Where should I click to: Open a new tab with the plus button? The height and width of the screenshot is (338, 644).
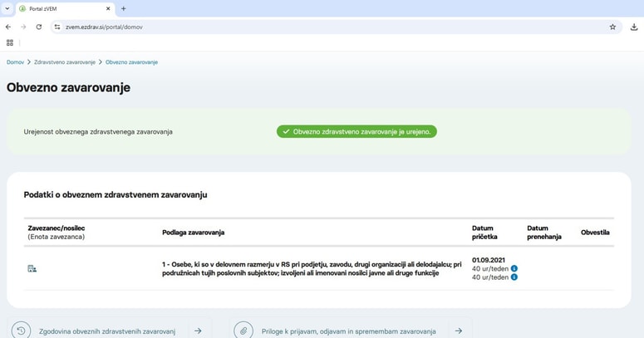click(x=123, y=8)
